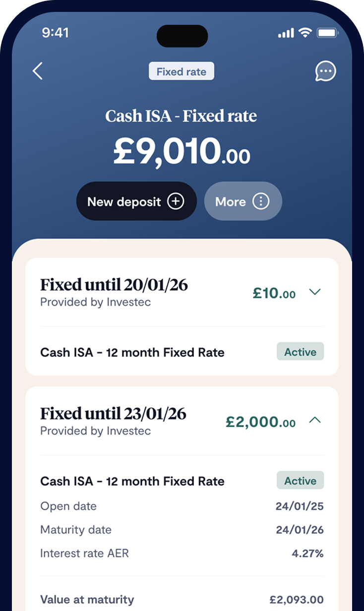Open the chat support icon
364x611 pixels.
click(x=325, y=71)
